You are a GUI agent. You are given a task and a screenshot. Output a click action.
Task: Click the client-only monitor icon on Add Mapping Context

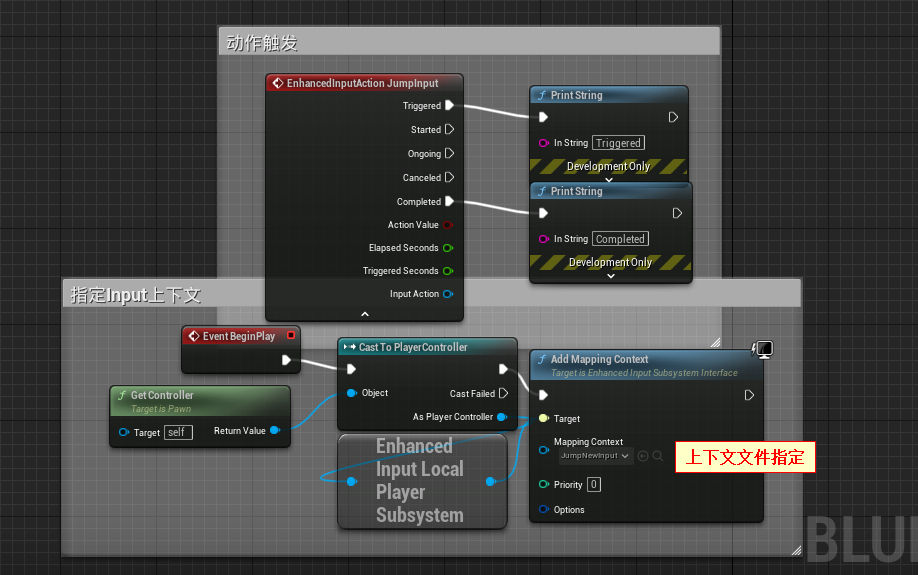763,349
